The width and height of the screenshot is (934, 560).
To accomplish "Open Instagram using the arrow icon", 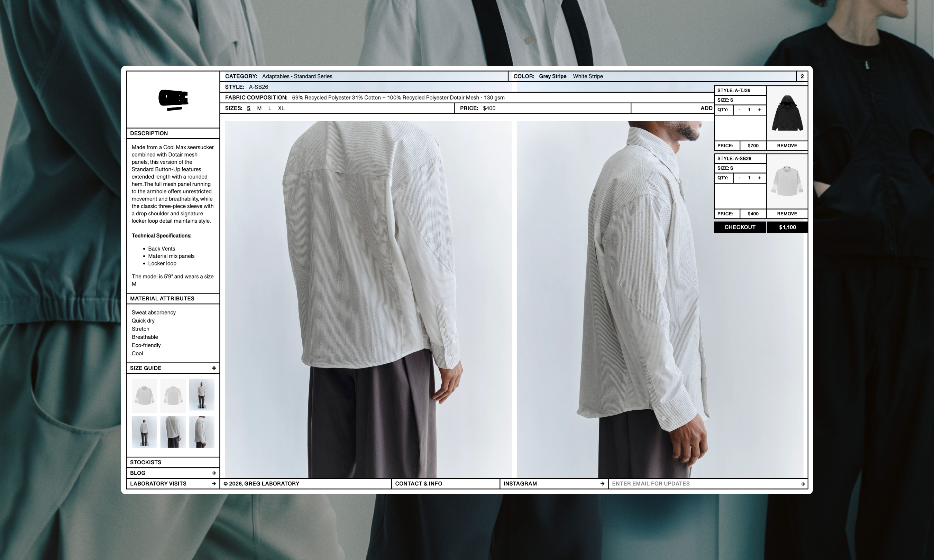I will coord(603,483).
